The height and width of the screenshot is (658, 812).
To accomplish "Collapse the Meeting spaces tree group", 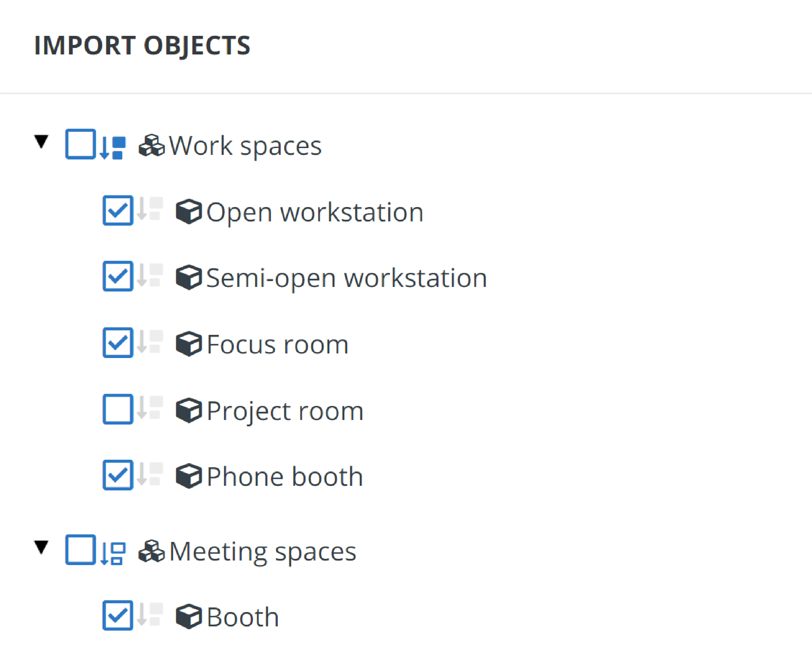I will coord(41,547).
